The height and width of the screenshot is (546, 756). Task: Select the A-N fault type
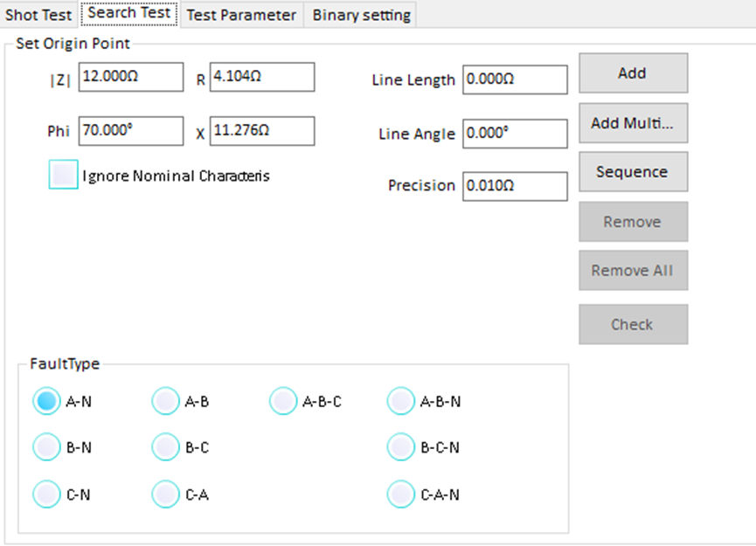pyautogui.click(x=47, y=402)
